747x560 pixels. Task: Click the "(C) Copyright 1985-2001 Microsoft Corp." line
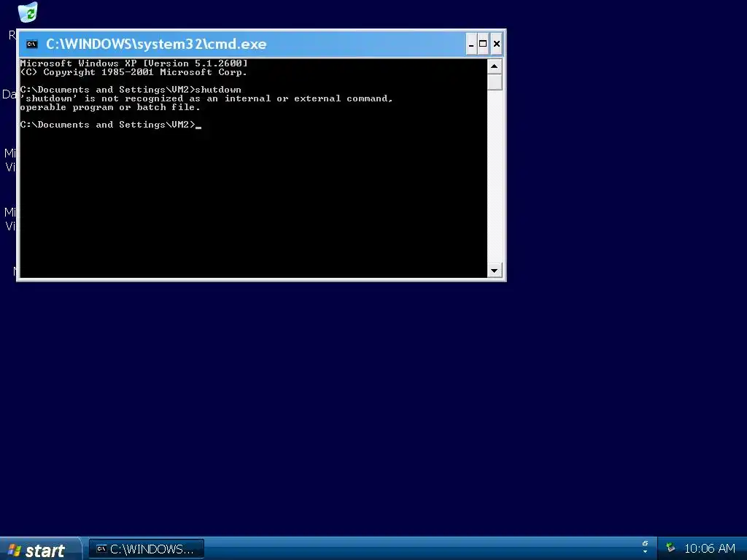[x=134, y=72]
